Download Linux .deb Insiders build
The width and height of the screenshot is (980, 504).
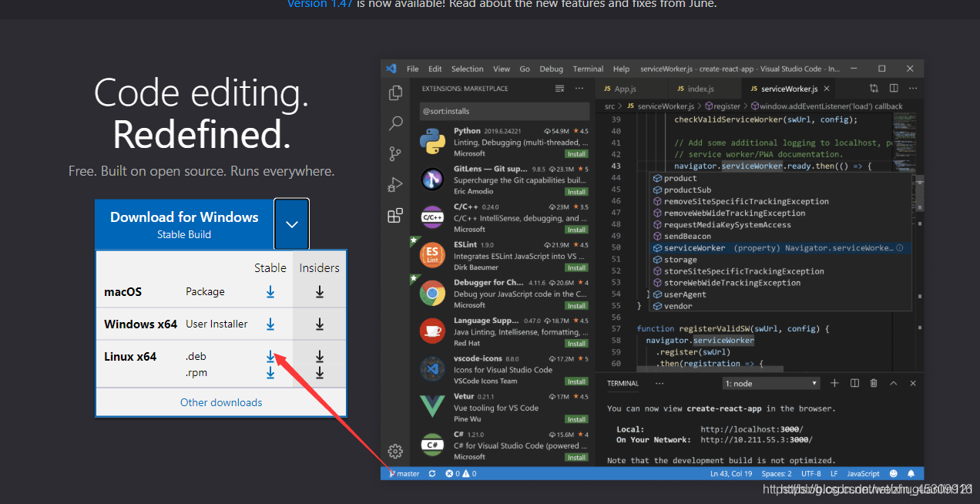click(320, 357)
